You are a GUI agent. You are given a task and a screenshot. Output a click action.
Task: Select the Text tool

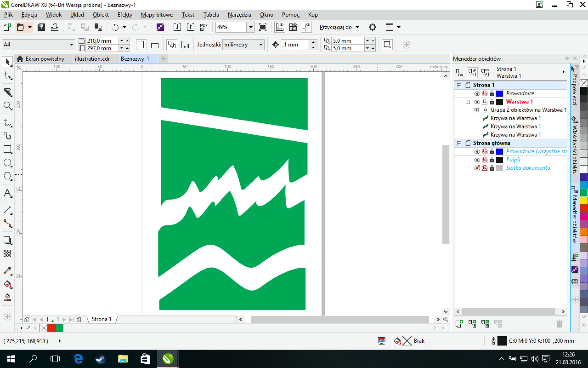tap(7, 193)
